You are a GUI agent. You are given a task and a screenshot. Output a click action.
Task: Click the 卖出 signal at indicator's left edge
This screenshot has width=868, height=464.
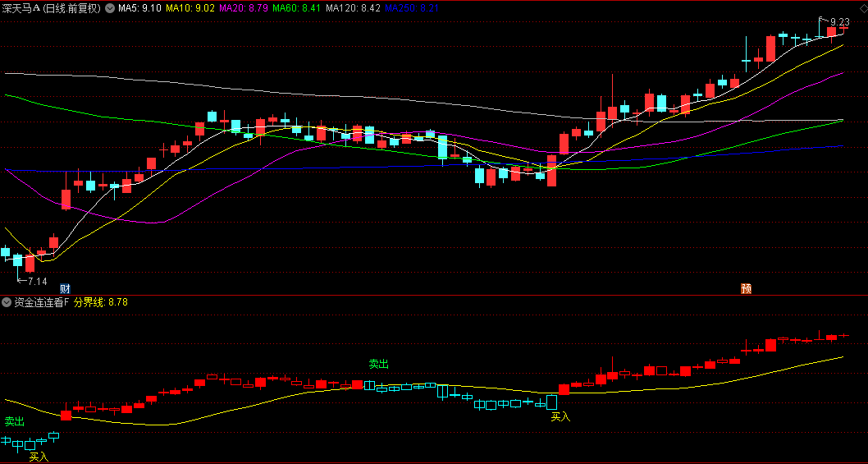(x=15, y=421)
